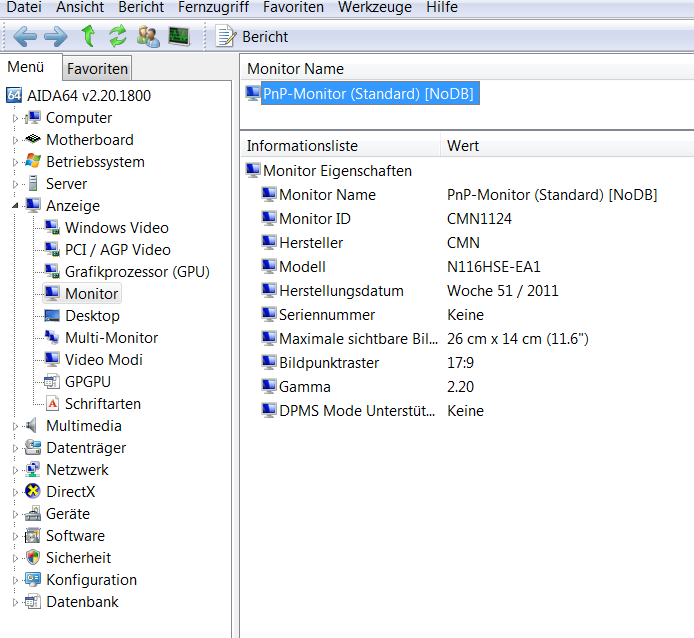Click the Geräte devices icon
The image size is (694, 638).
click(33, 514)
